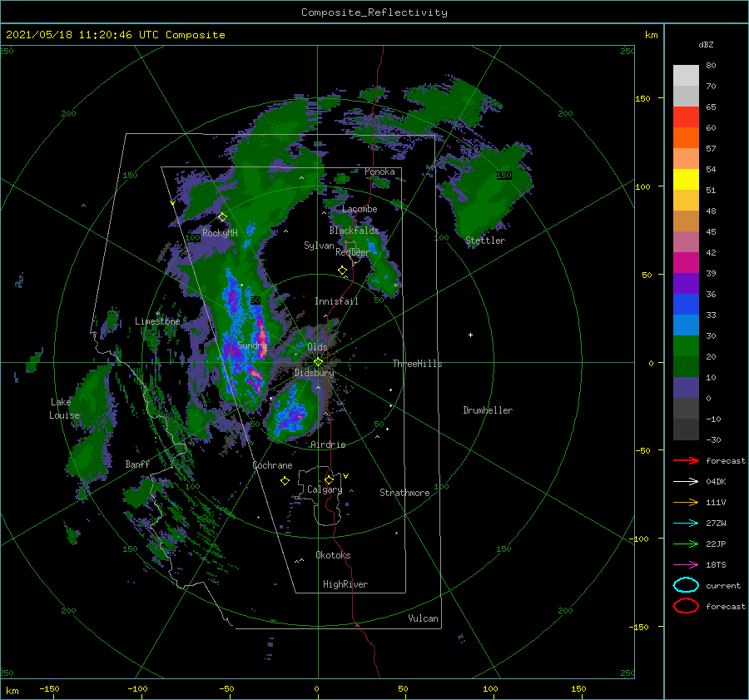749x700 pixels.
Task: Click the orange swatch below 60 dBZ
Action: click(x=686, y=138)
